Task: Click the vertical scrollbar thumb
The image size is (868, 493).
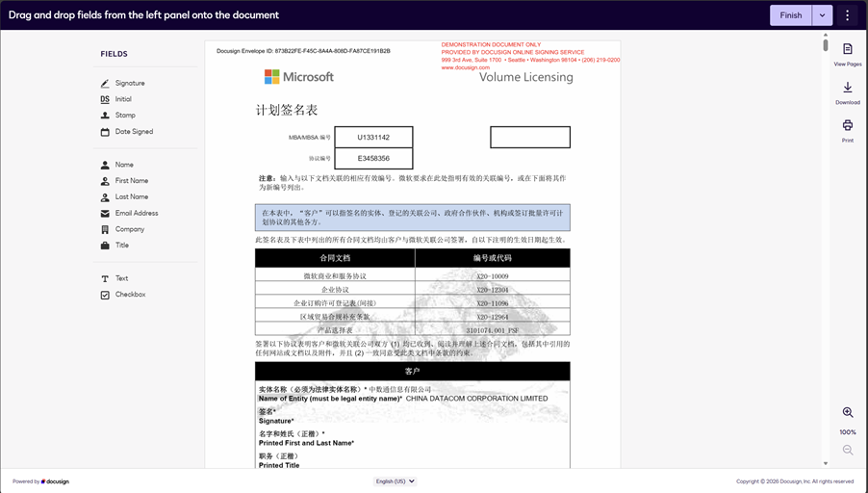Action: (x=825, y=44)
